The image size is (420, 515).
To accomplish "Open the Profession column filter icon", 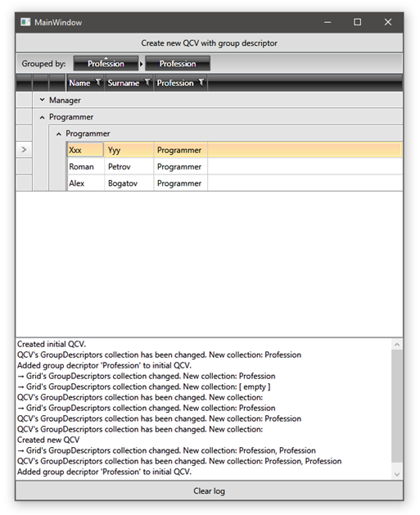I will pos(201,82).
